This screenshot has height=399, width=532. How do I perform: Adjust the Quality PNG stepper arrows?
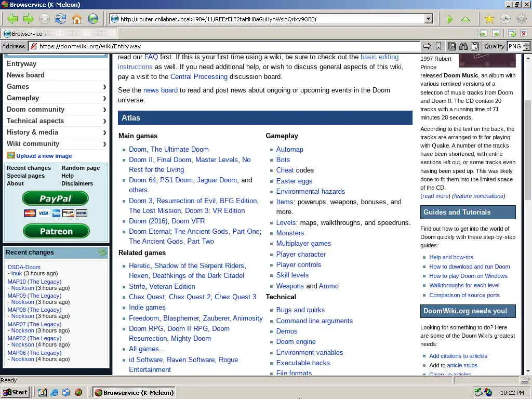526,46
